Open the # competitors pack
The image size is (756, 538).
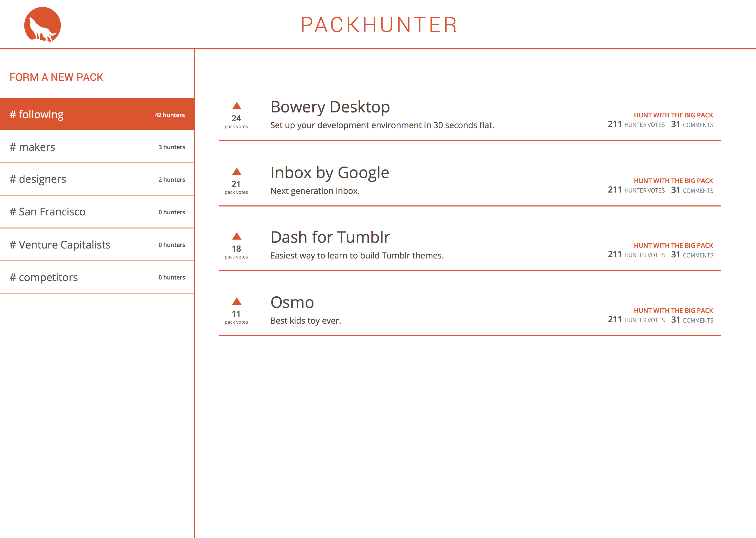coord(97,277)
